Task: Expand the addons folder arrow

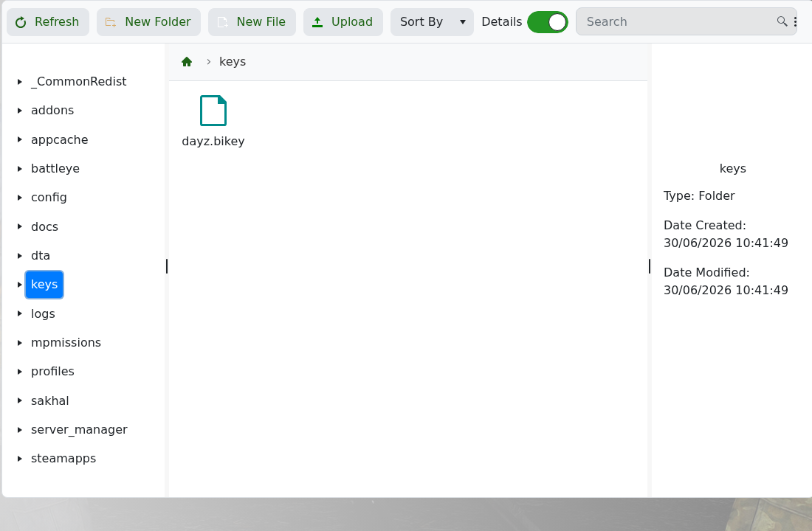Action: (20, 111)
